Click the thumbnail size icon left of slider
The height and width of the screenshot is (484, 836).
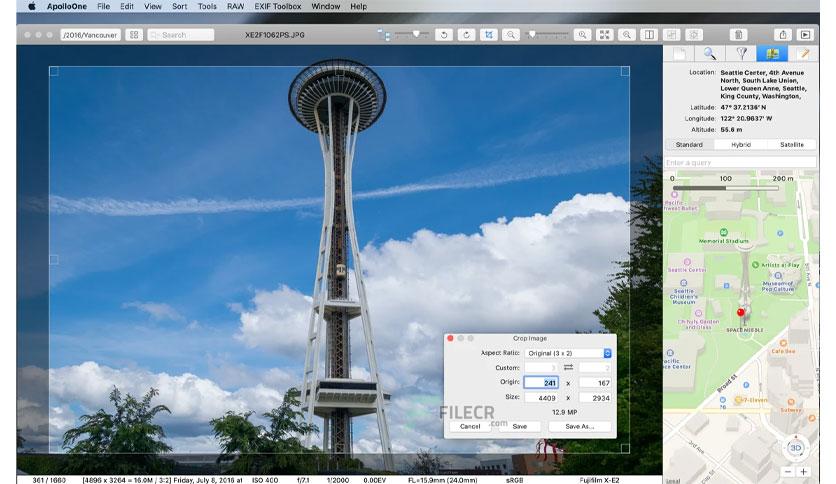384,35
